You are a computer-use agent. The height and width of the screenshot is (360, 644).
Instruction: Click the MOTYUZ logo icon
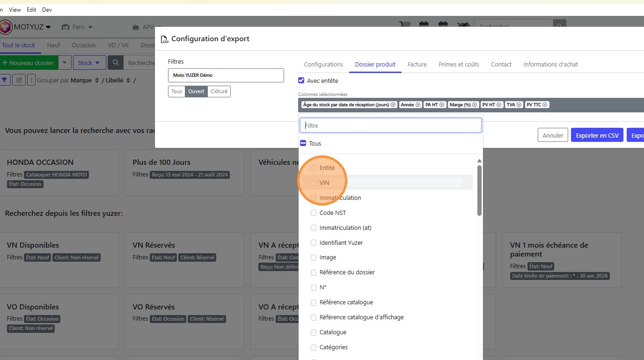6,27
